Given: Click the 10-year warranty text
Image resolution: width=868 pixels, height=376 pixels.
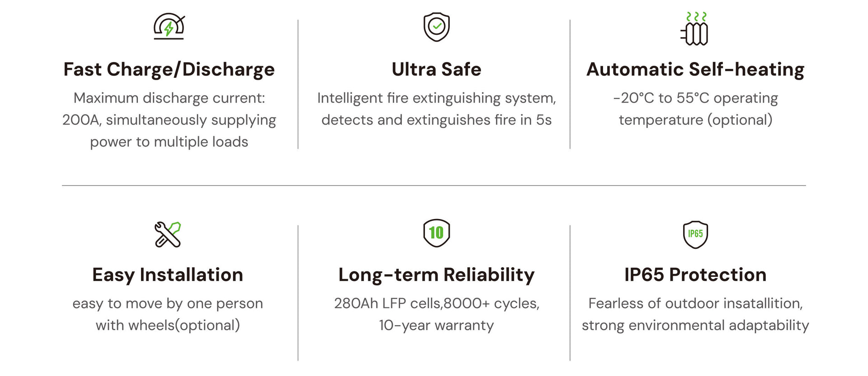Looking at the screenshot, I should [436, 325].
